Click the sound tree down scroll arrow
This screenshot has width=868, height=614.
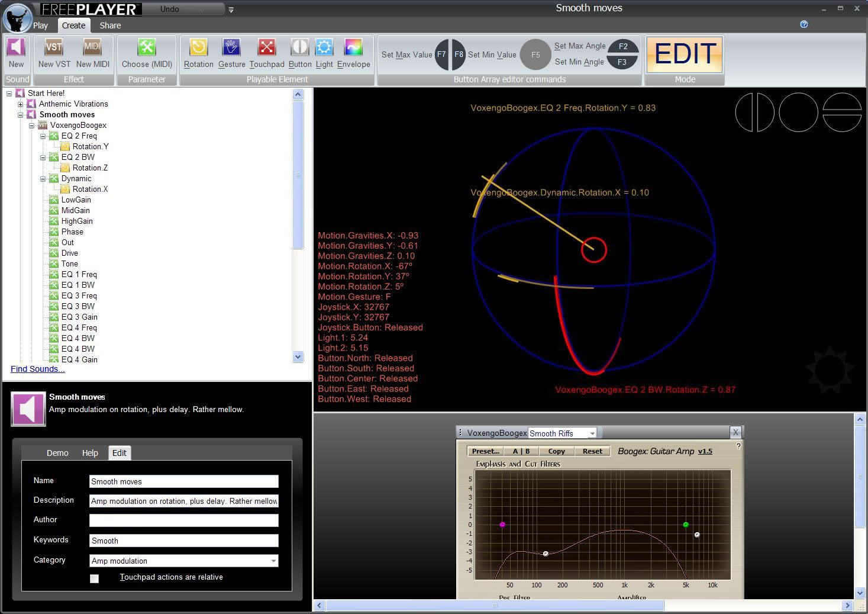[298, 357]
